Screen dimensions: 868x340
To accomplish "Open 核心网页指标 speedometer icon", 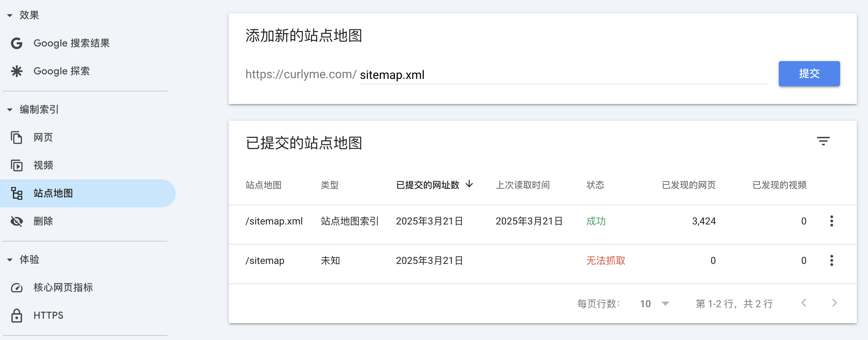I will point(17,288).
